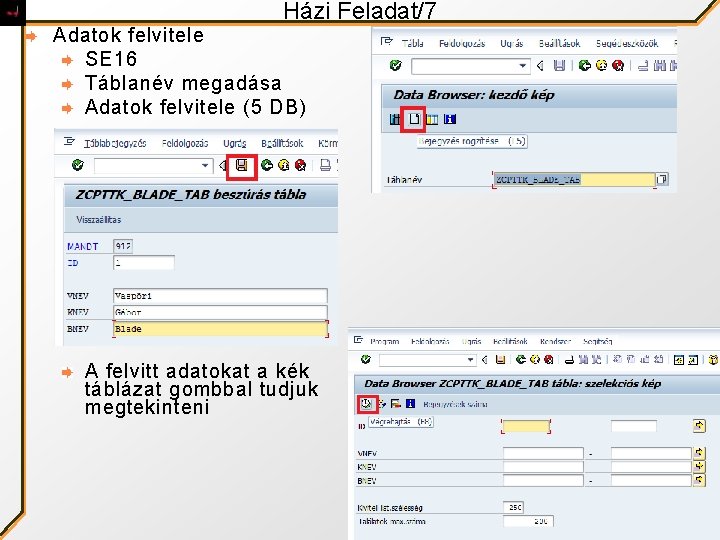Screen dimensions: 720x540
Task: Open Ugrás menu in beszúrás tábla window
Action: click(x=235, y=143)
